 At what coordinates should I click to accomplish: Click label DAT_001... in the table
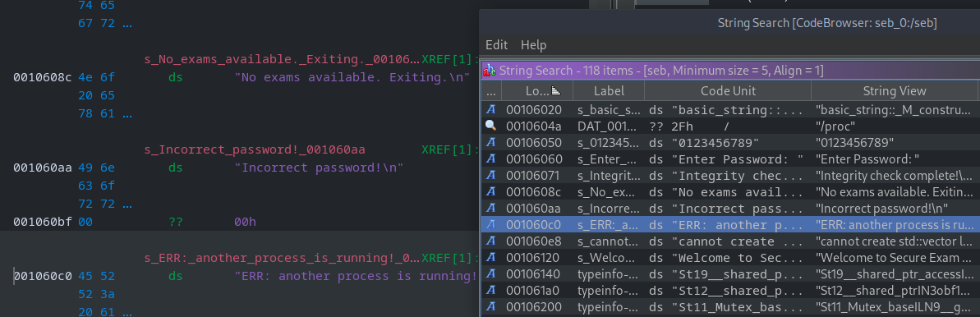609,126
